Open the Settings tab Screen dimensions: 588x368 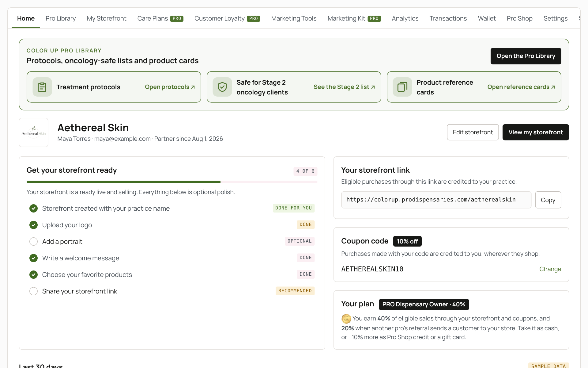pos(556,18)
